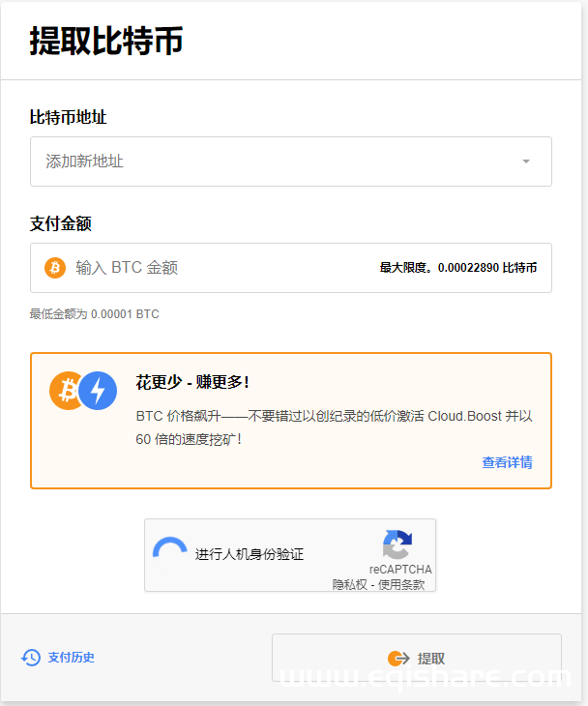Click the orange Bitcoin icon in the amount field
Screen dimensions: 588x706
coord(55,268)
